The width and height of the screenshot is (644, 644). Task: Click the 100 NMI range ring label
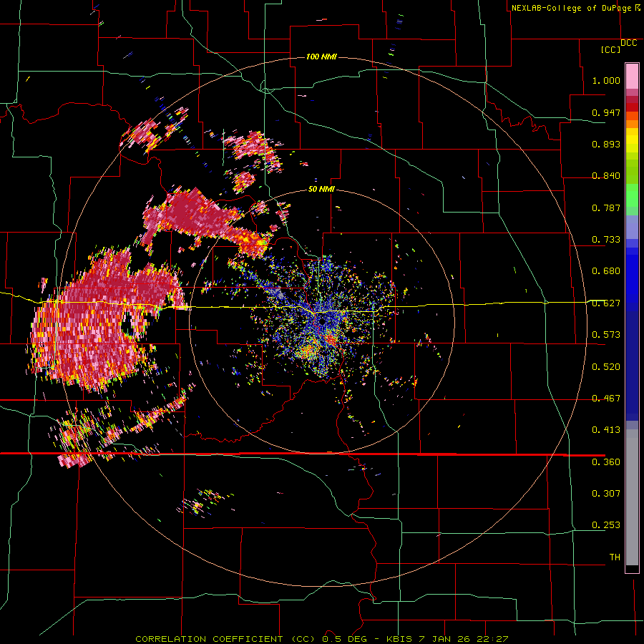[x=321, y=57]
